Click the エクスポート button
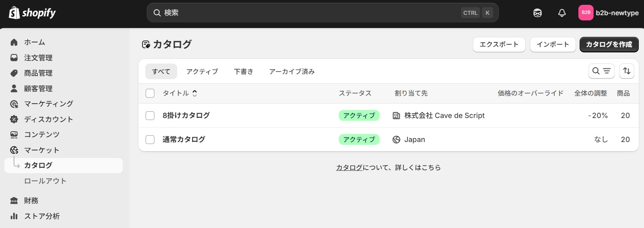Viewport: 644px width, 228px height. pyautogui.click(x=499, y=44)
